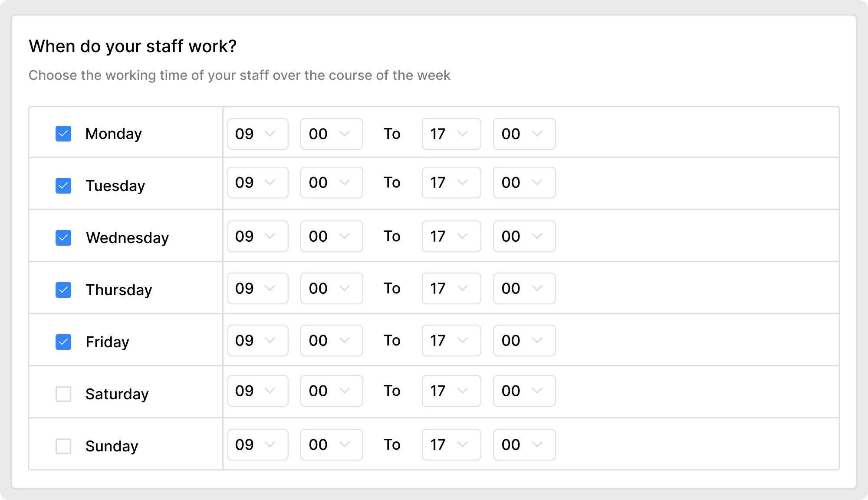Uncheck the Monday working day checkbox
Image resolution: width=868 pixels, height=500 pixels.
pos(63,134)
